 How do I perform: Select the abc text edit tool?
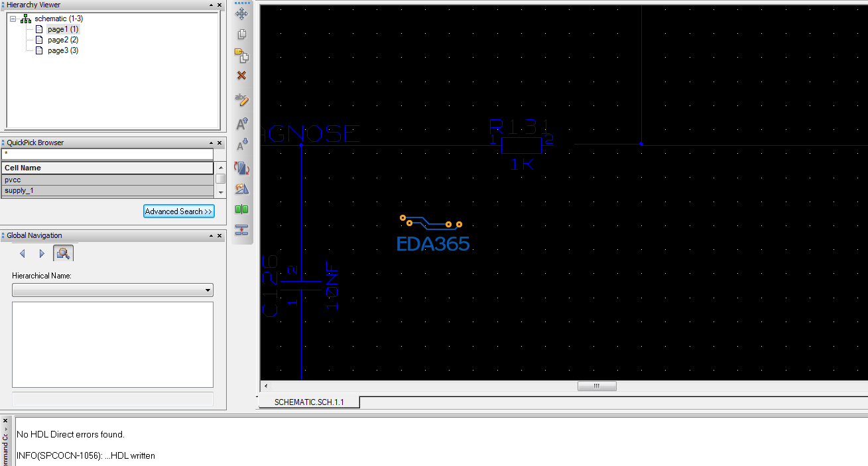click(241, 100)
